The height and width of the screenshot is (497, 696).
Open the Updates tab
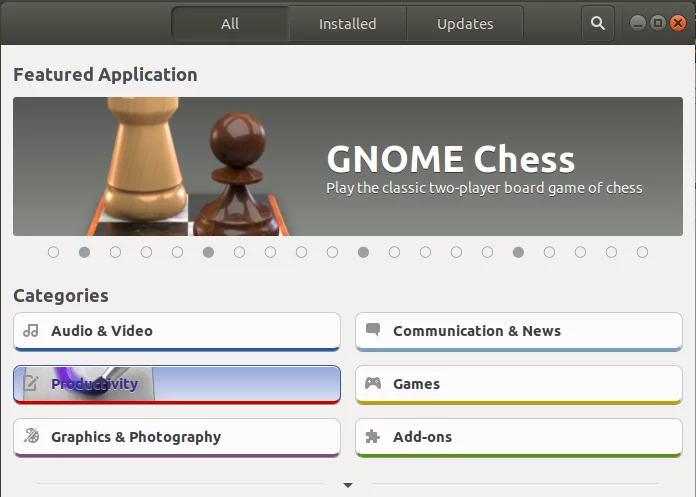[x=465, y=24]
